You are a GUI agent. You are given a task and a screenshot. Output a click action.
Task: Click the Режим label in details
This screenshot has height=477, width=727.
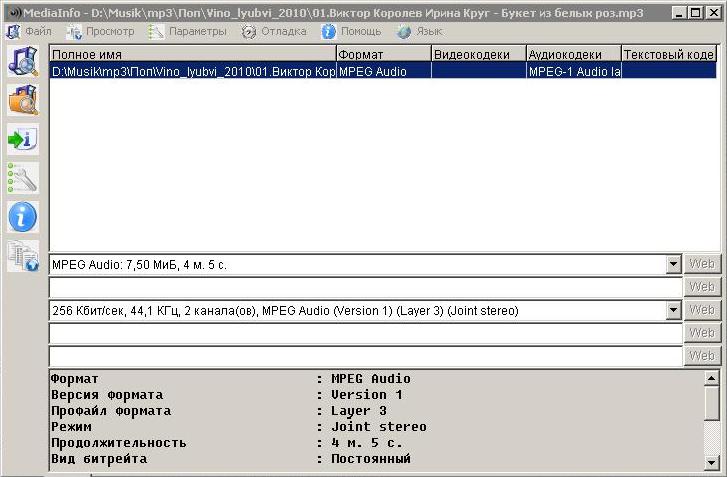point(71,426)
